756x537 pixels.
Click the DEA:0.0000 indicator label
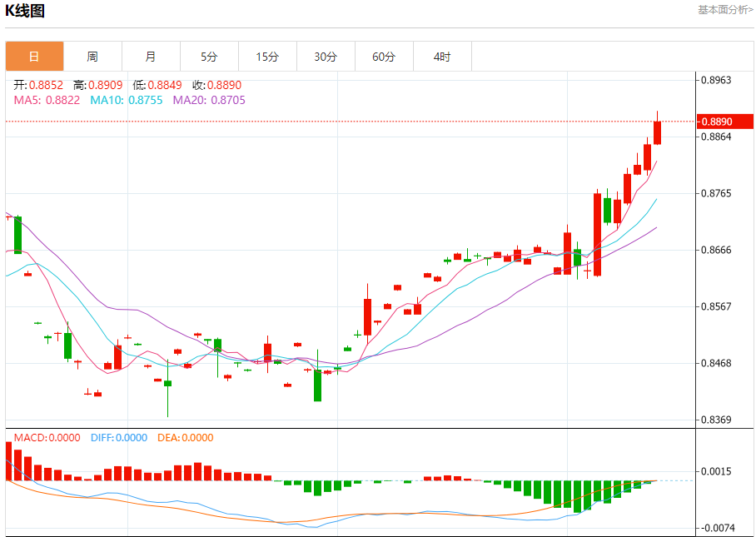(186, 438)
